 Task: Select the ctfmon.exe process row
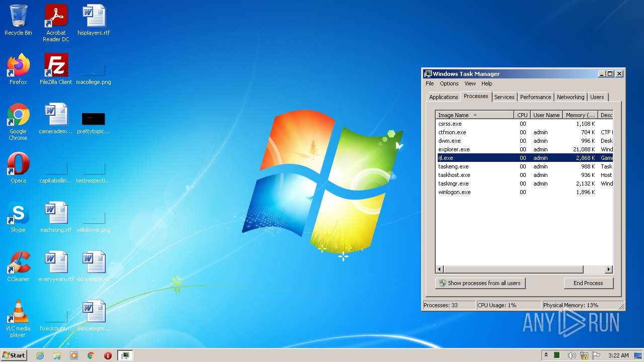[524, 132]
